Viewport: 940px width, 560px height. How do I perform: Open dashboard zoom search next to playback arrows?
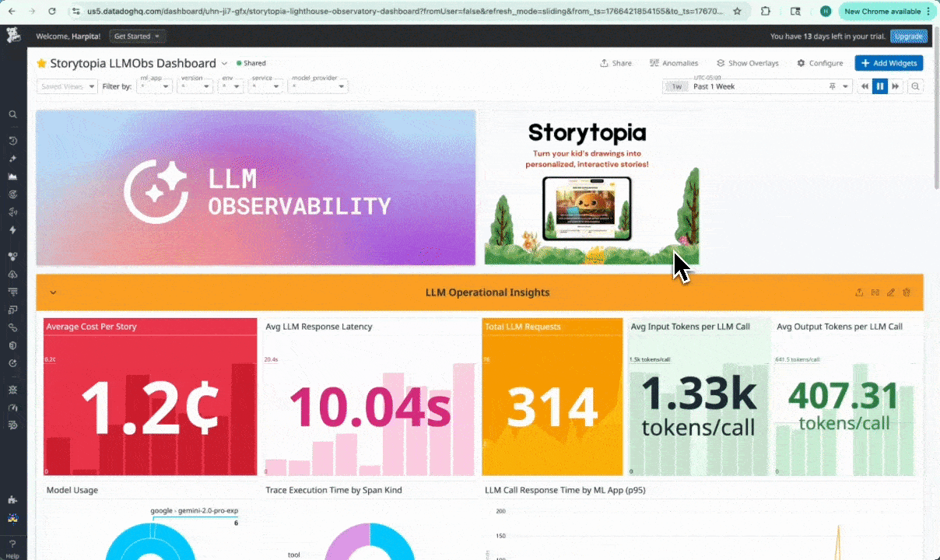tap(915, 86)
